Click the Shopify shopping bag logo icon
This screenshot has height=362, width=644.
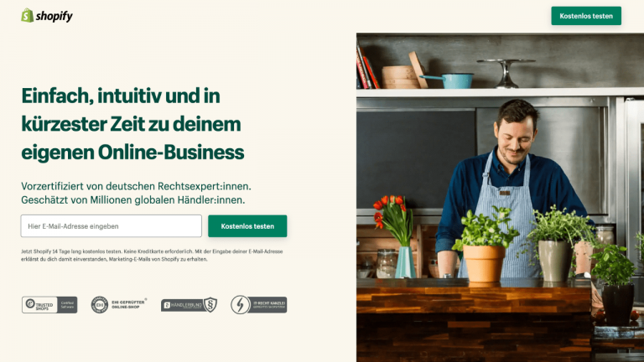click(27, 16)
